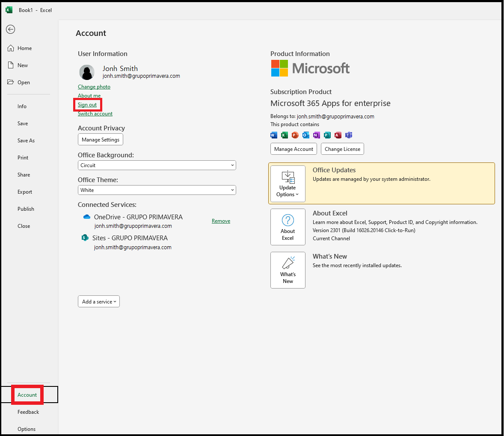Open Feedback in the sidebar
The width and height of the screenshot is (504, 436).
(28, 412)
